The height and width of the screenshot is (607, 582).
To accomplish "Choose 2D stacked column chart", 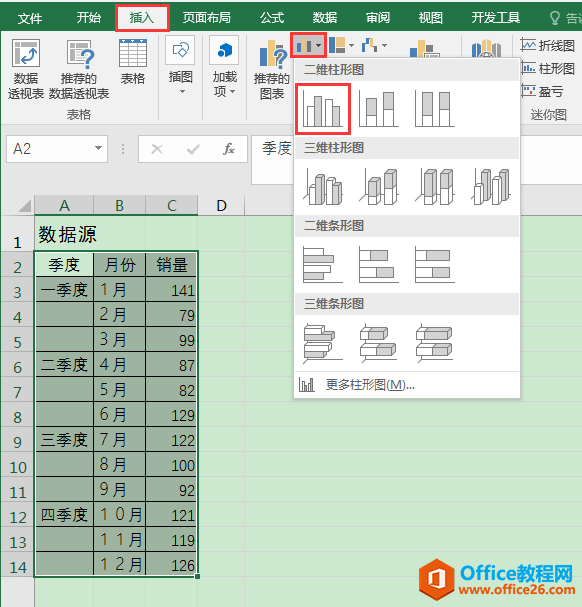I will [379, 109].
